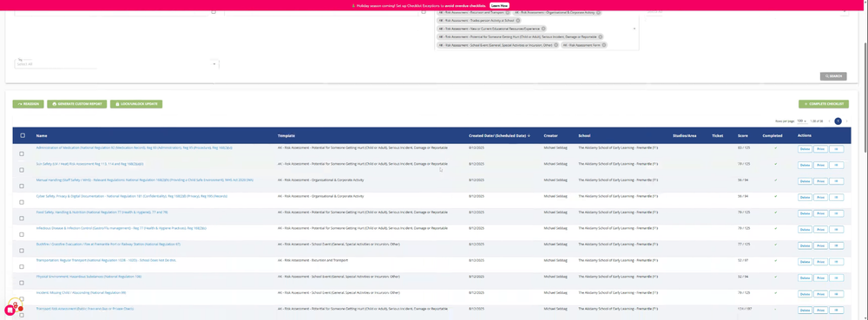Tick checkbox for Bushfire / Grassfire Evacuation row

22,251
